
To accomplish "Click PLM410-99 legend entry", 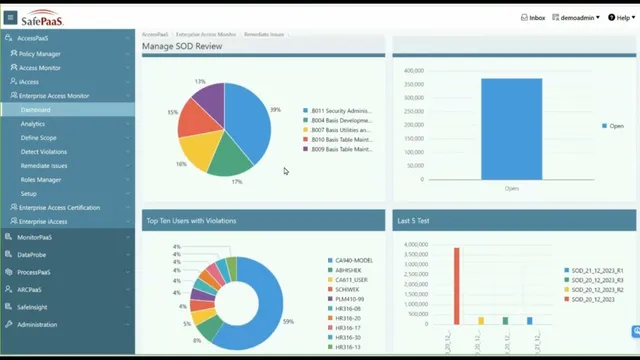I will point(346,299).
